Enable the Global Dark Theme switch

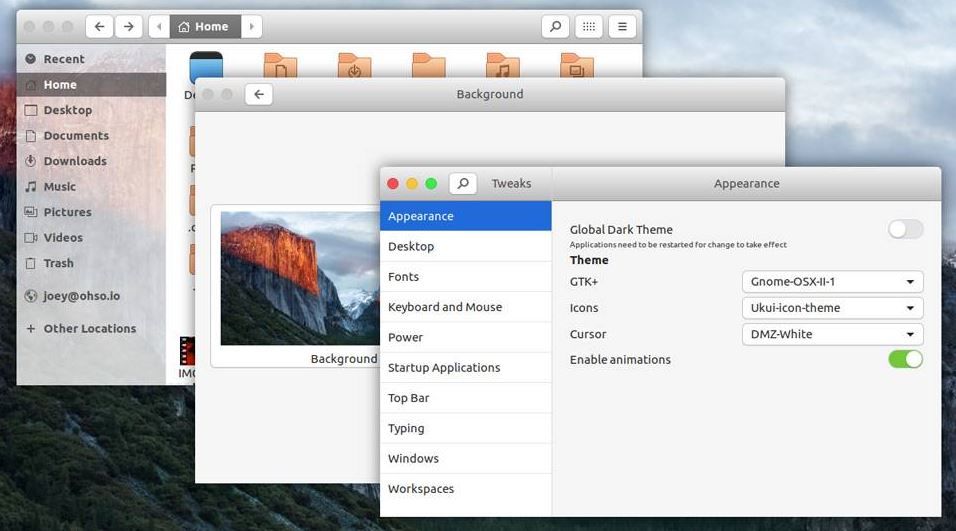pos(905,230)
